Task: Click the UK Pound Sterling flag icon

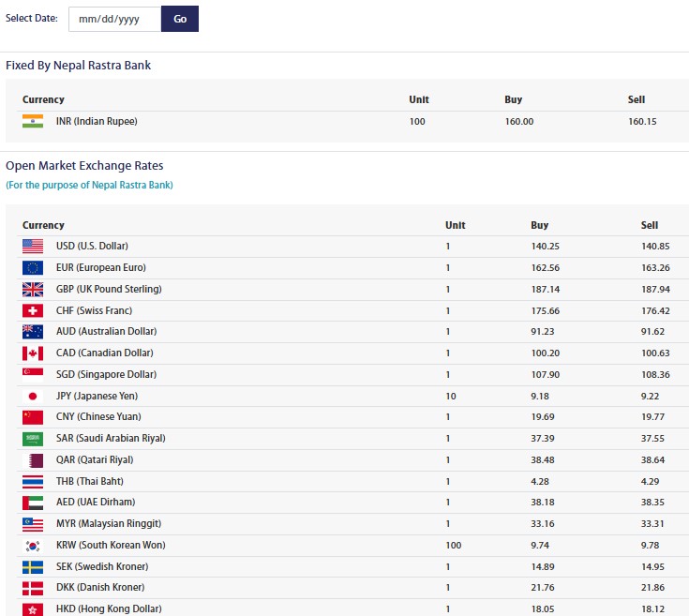Action: pos(33,290)
